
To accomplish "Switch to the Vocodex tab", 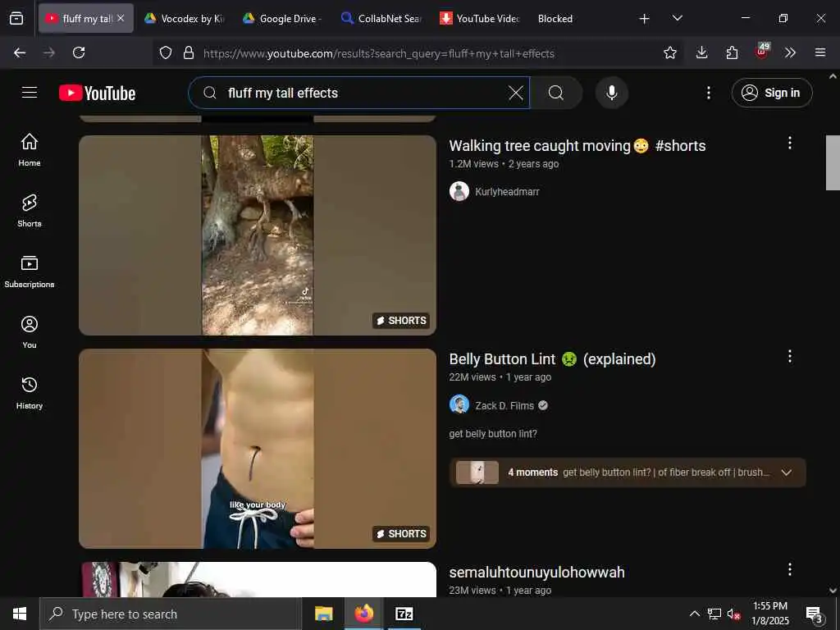I will (x=185, y=18).
